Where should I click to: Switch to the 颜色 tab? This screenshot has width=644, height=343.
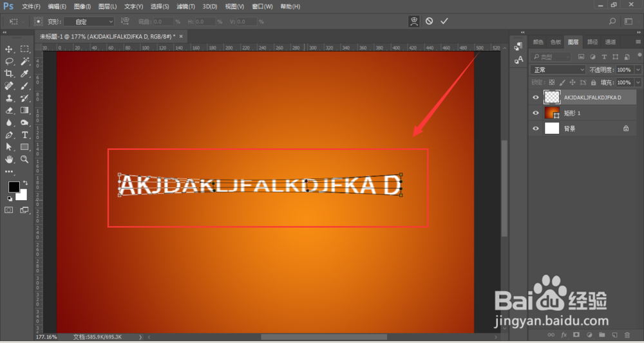[x=538, y=42]
